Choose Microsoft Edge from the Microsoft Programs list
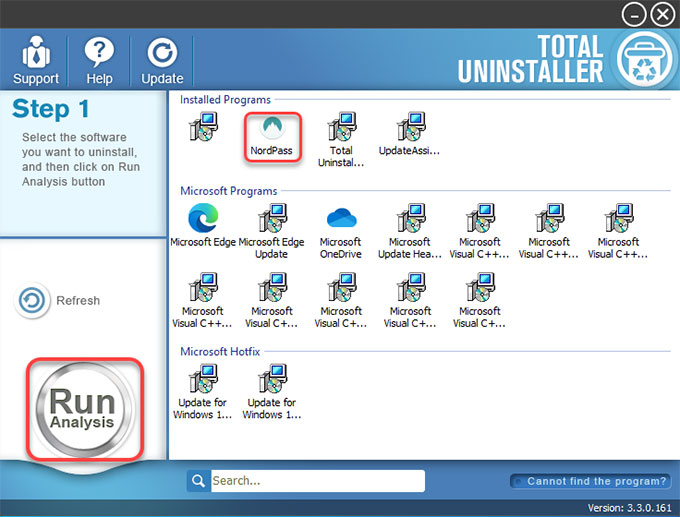Image resolution: width=680 pixels, height=517 pixels. [x=203, y=225]
